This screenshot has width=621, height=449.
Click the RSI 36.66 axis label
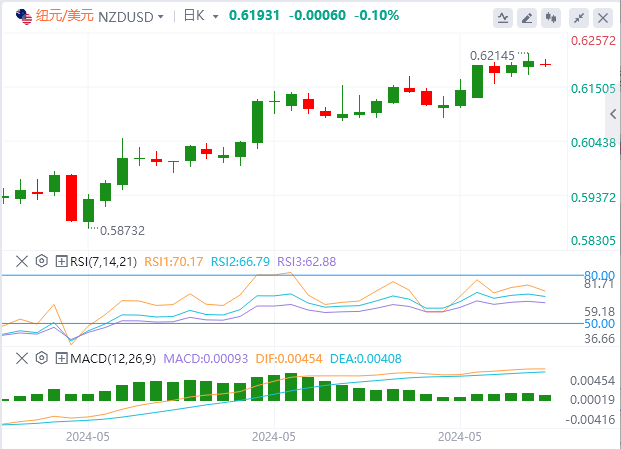(x=600, y=339)
